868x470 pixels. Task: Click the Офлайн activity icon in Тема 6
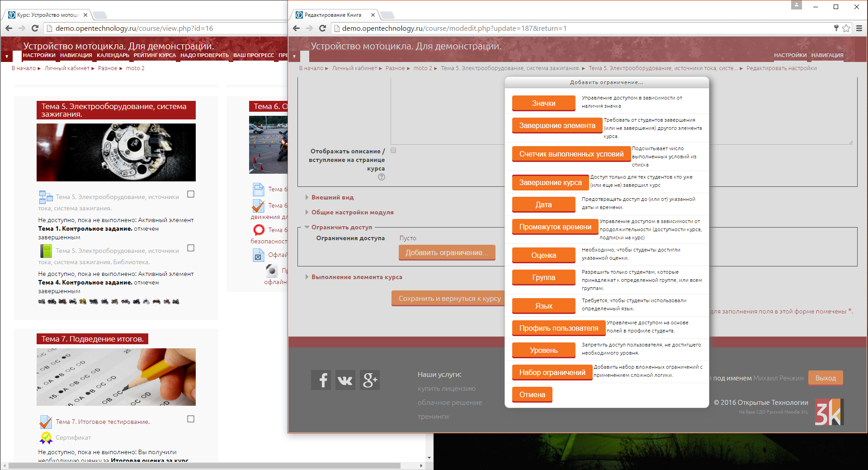(258, 255)
